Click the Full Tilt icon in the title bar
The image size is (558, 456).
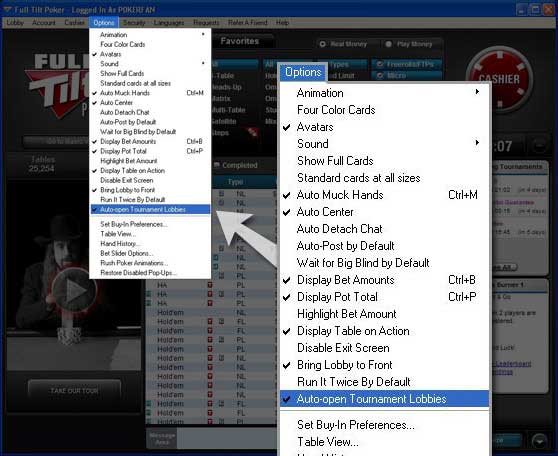click(7, 10)
